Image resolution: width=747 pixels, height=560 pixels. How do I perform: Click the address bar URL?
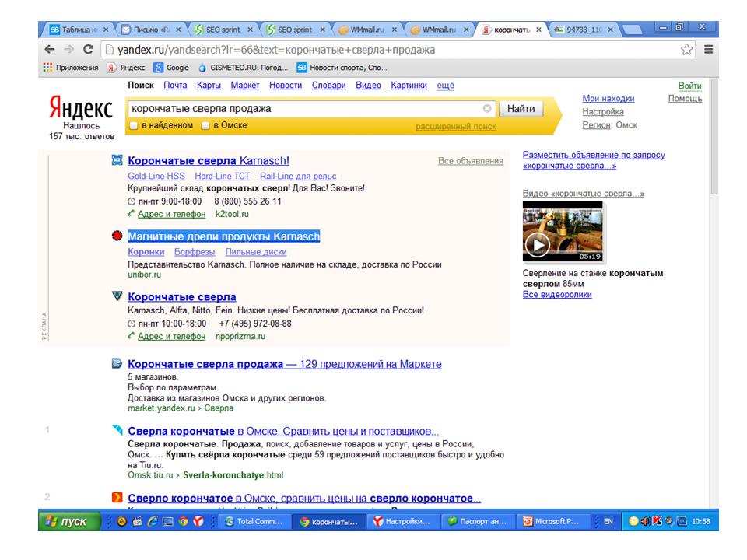tap(276, 50)
